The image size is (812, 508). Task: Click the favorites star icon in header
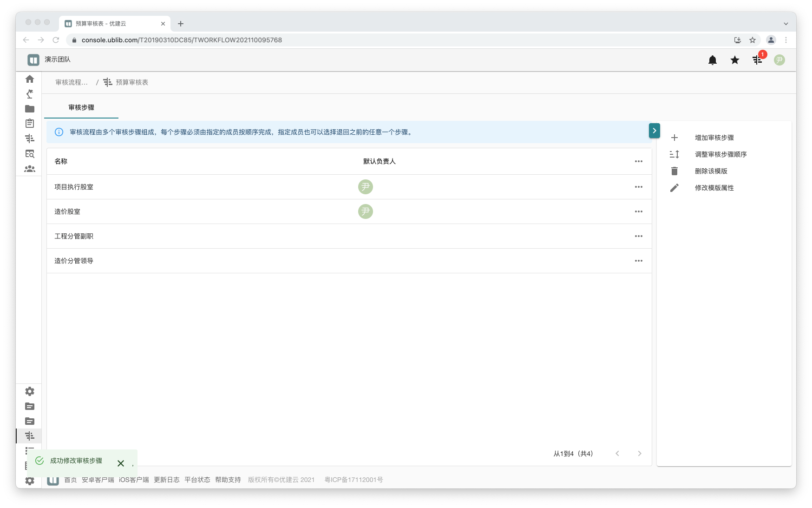pyautogui.click(x=734, y=60)
